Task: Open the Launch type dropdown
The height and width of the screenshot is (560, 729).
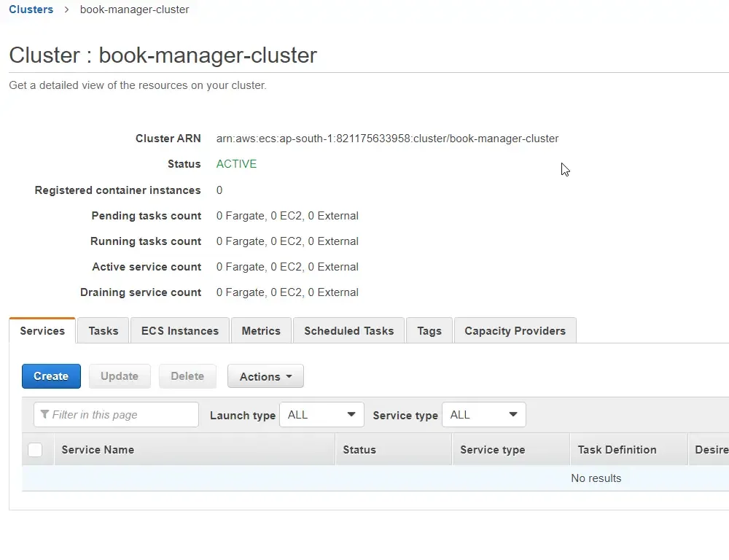Action: coord(321,414)
